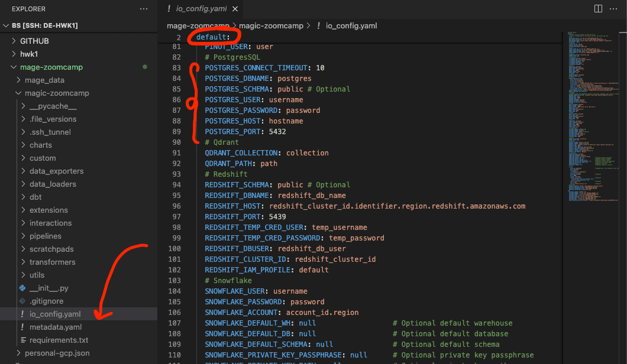Click SNOWFLAKE_DEFAULT_SCHEMA null value
Viewport: 627px width, 364px height.
[324, 344]
